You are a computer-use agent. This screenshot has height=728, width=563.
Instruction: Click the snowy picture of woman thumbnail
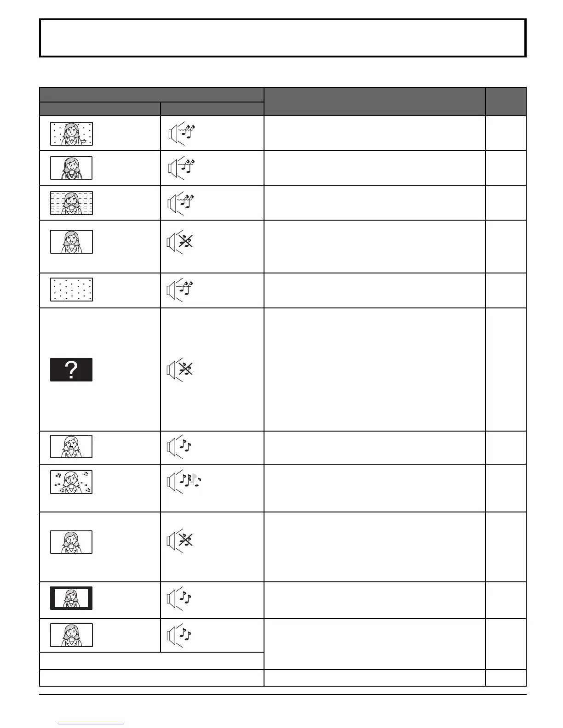pos(71,134)
